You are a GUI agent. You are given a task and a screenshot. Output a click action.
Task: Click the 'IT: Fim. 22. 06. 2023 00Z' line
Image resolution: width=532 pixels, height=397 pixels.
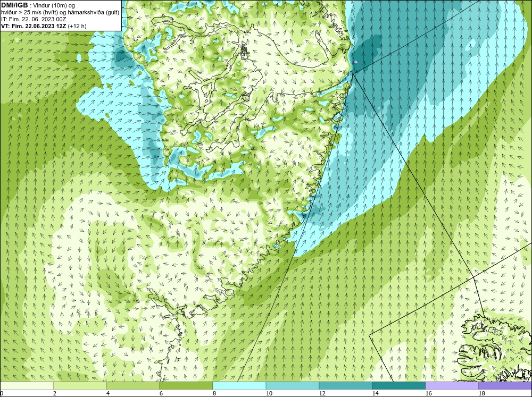pos(34,19)
